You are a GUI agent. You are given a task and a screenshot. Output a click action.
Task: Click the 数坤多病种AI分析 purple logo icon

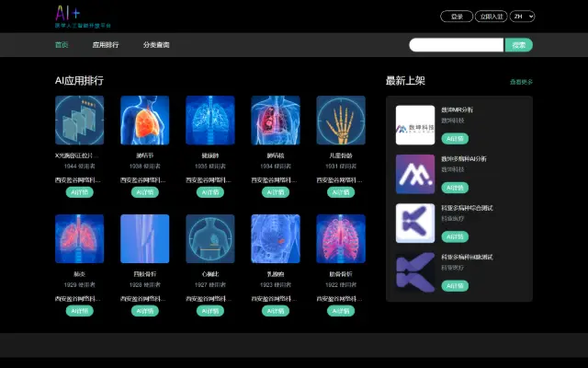pyautogui.click(x=415, y=174)
